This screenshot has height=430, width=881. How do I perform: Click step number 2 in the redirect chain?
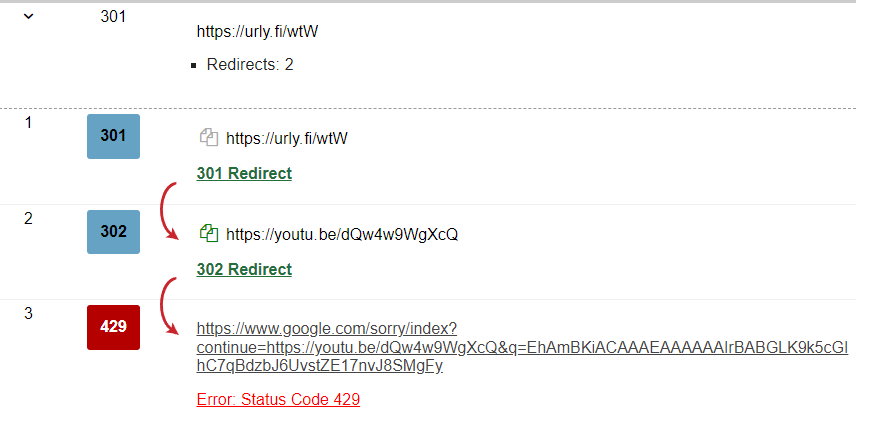[29, 218]
